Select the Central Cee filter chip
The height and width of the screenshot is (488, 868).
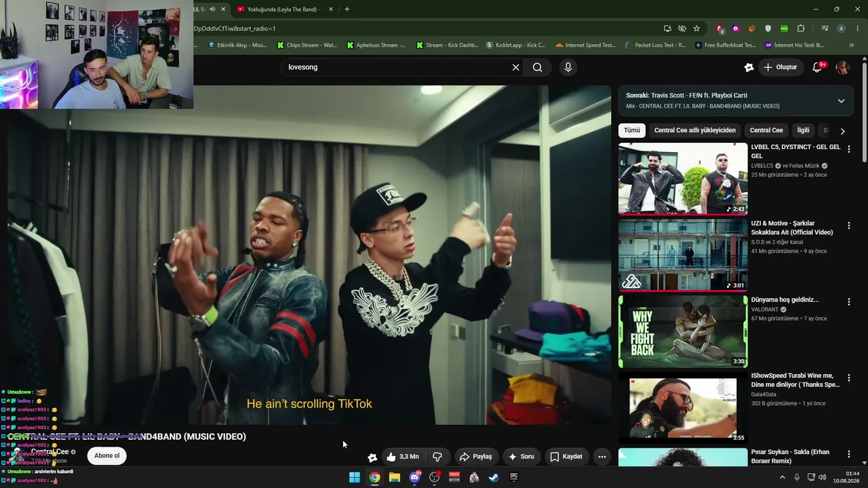[766, 130]
